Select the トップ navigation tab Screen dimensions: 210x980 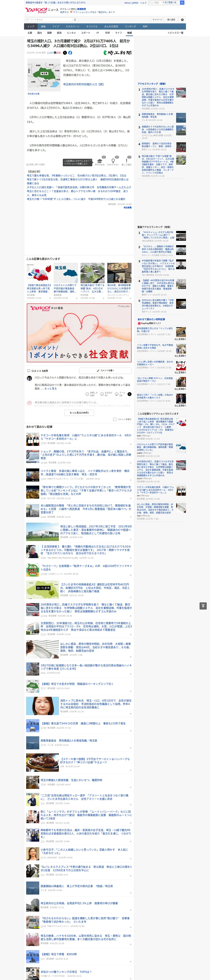click(x=31, y=27)
